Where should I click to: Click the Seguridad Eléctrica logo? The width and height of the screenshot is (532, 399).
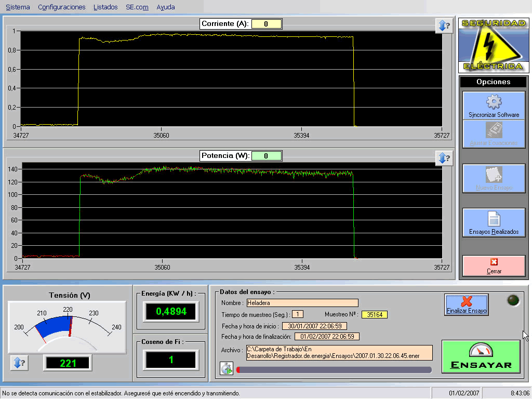point(493,45)
